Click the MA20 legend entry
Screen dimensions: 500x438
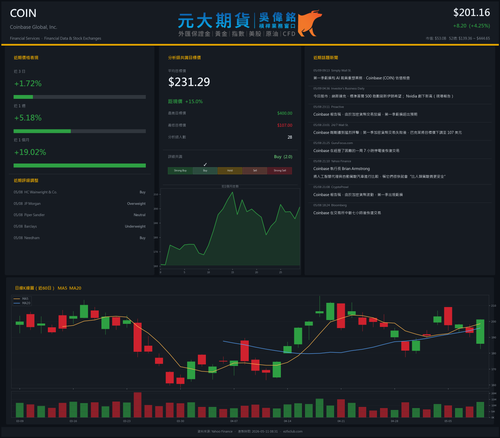coord(22,303)
